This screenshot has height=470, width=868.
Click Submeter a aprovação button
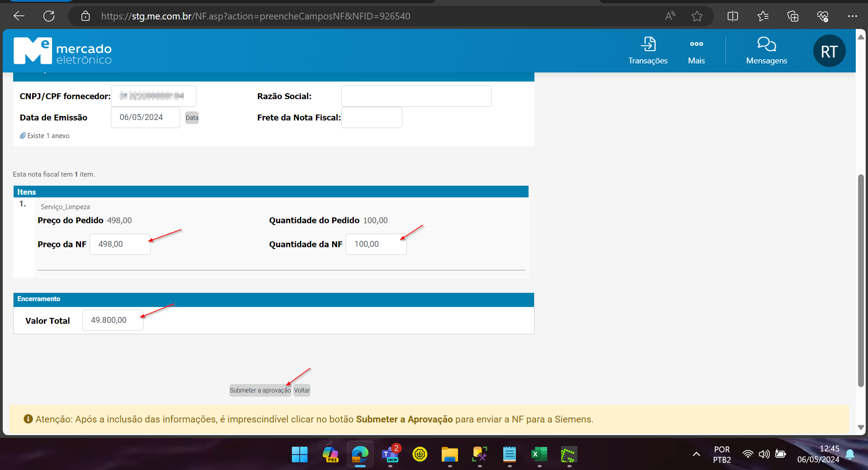[260, 390]
